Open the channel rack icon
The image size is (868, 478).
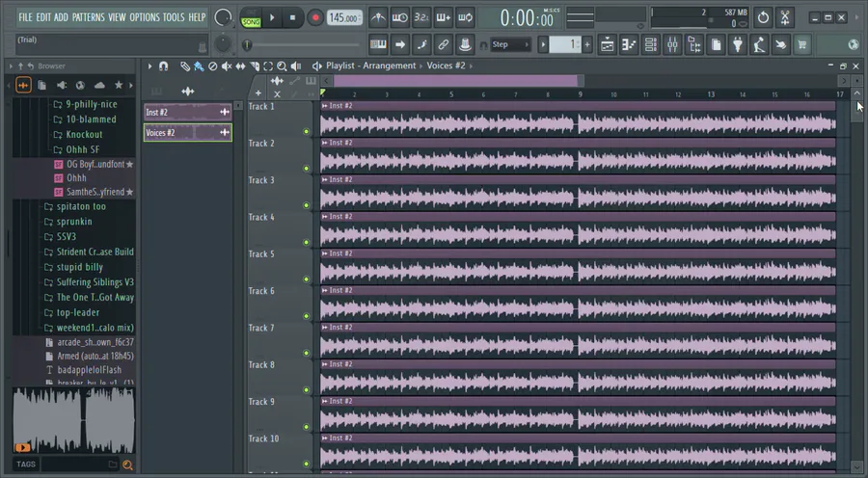click(651, 44)
